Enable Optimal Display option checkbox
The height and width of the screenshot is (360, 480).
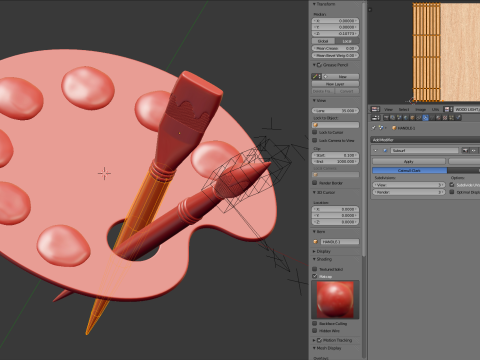click(452, 192)
